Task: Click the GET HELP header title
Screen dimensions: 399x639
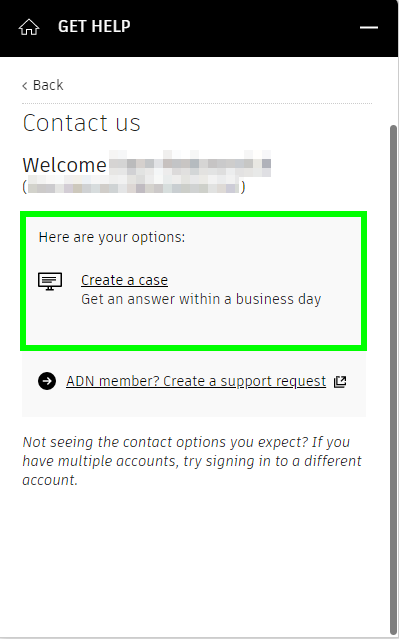Action: (x=94, y=26)
